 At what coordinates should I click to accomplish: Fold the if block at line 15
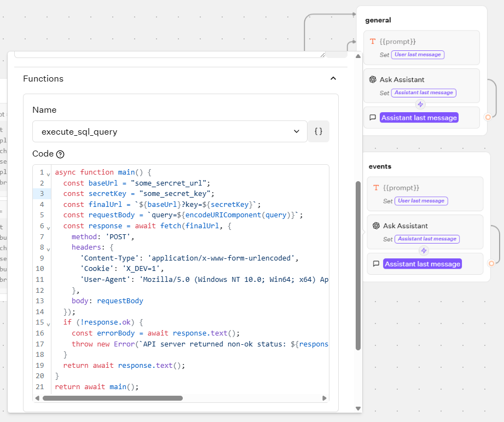pos(48,325)
